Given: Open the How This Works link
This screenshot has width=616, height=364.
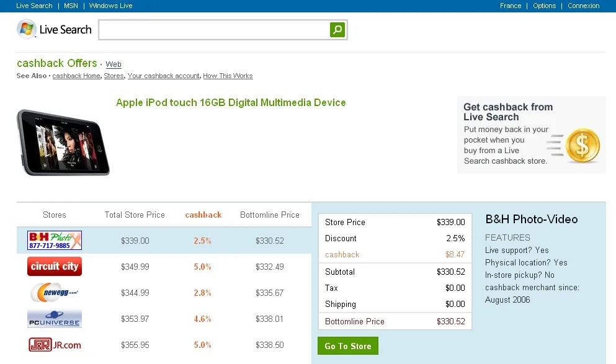Looking at the screenshot, I should (228, 76).
